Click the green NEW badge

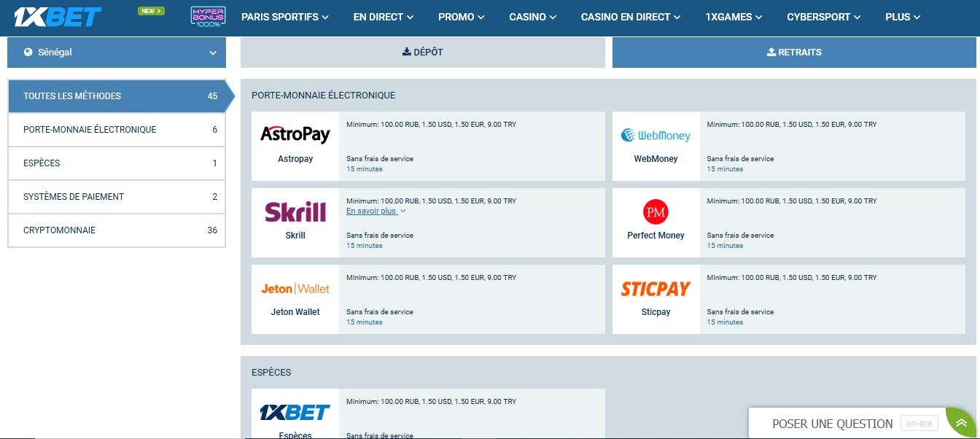151,11
